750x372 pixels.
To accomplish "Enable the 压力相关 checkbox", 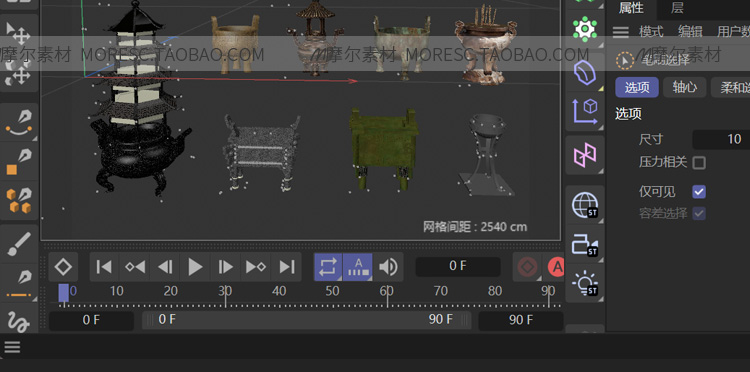I will point(699,163).
